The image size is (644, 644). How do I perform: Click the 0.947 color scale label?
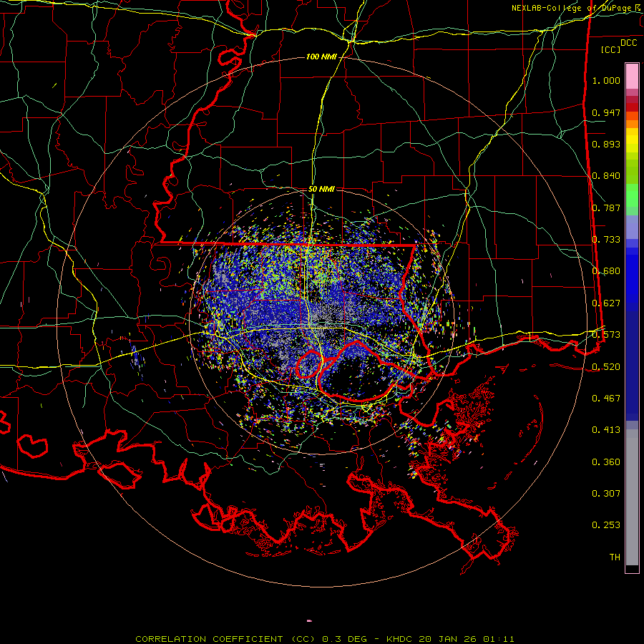[606, 112]
